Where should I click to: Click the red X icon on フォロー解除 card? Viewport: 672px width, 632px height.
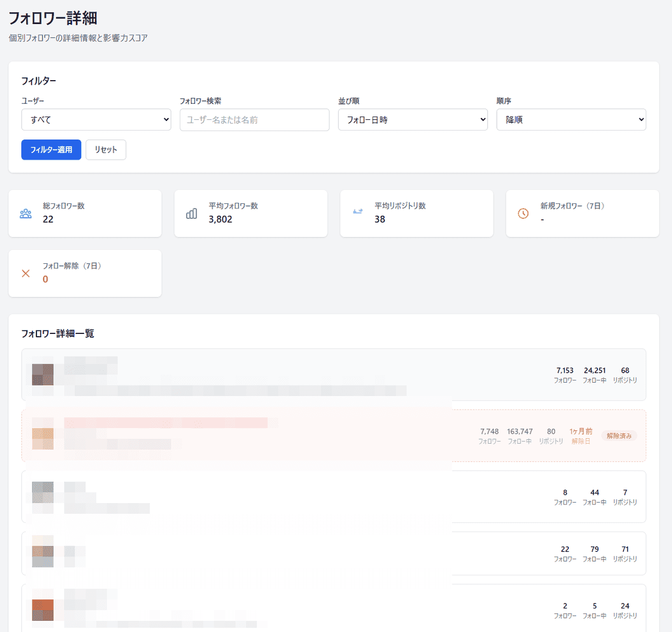(25, 273)
